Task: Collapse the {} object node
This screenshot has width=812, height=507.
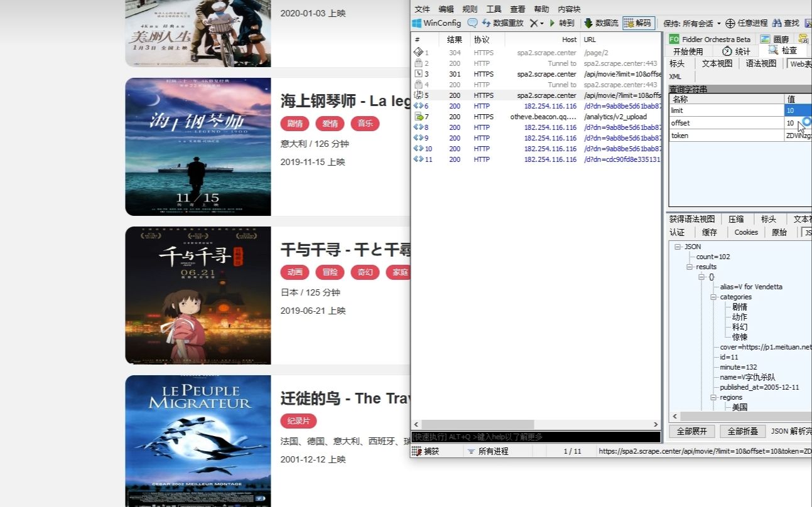Action: (701, 277)
